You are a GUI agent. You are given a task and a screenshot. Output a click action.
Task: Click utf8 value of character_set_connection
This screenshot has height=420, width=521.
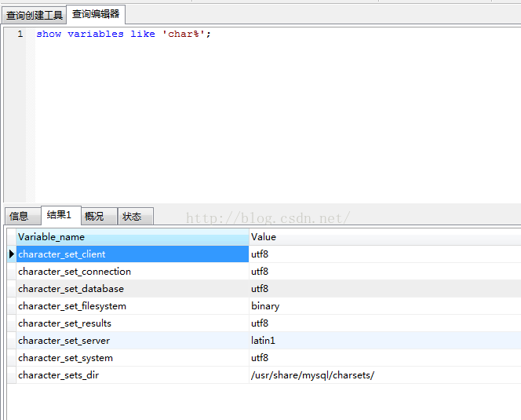(x=384, y=272)
